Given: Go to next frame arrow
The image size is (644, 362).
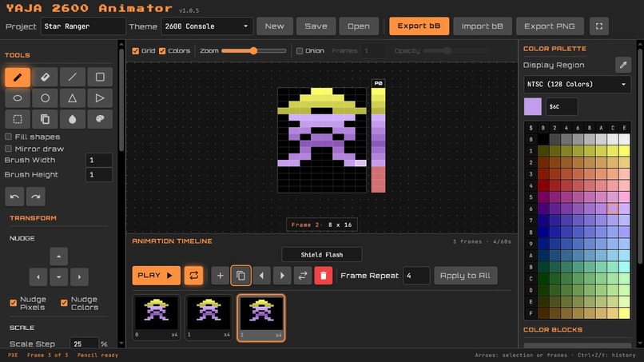Looking at the screenshot, I should click(282, 276).
